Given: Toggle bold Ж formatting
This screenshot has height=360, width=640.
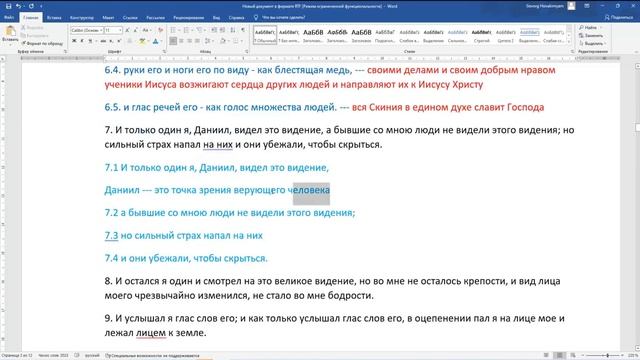Looking at the screenshot, I should click(x=74, y=41).
